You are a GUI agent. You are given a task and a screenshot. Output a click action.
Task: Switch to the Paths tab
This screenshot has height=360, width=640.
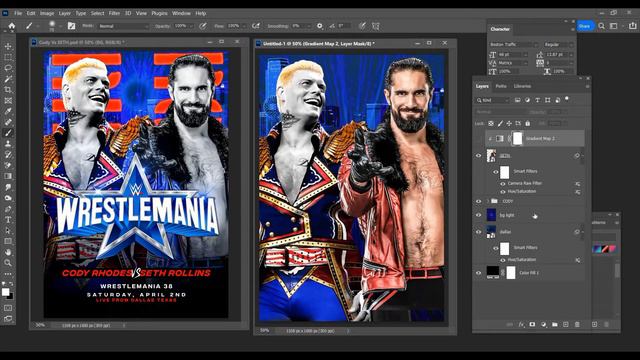(x=501, y=86)
